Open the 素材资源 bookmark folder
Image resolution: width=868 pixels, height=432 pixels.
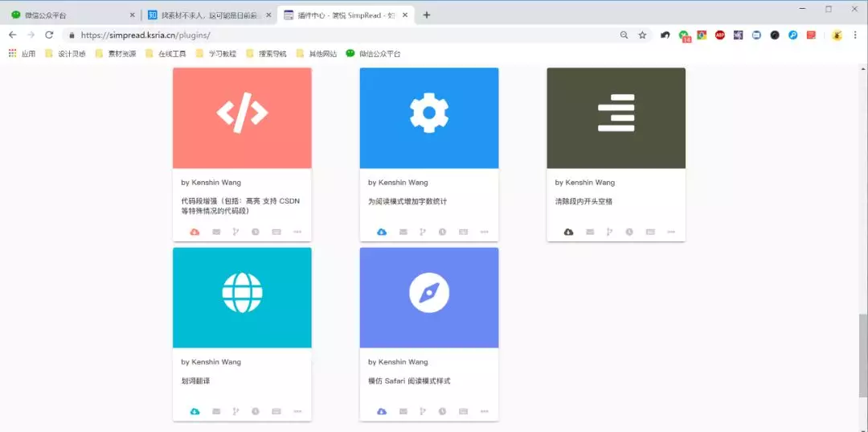pos(115,54)
